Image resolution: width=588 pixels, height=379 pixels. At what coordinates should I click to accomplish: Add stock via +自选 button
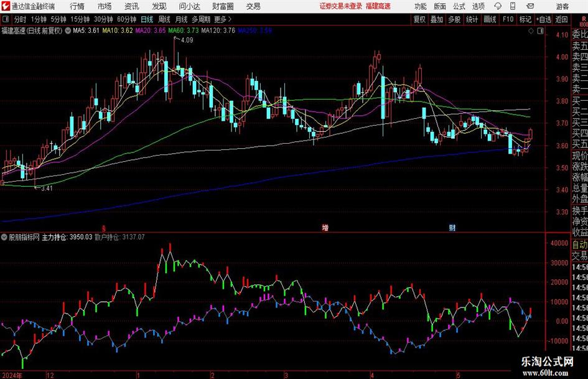(x=543, y=19)
